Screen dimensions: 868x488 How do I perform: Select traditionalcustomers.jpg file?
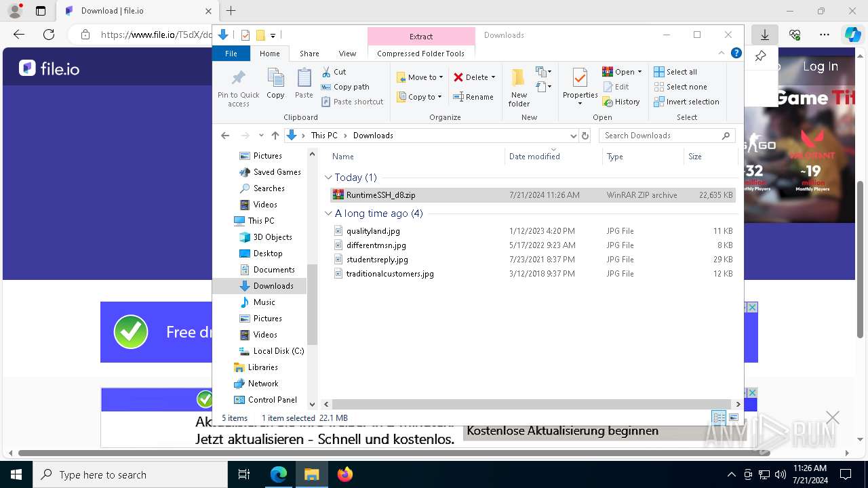click(532, 274)
